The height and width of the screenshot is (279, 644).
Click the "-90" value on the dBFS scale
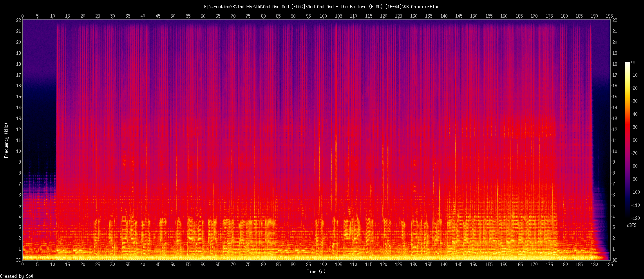634,179
